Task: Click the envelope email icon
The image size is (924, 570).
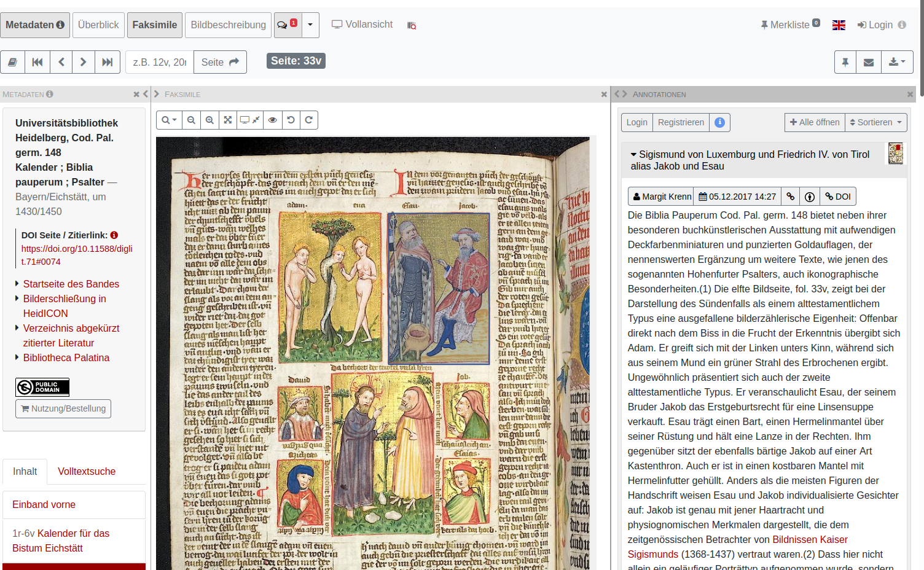Action: (x=869, y=62)
